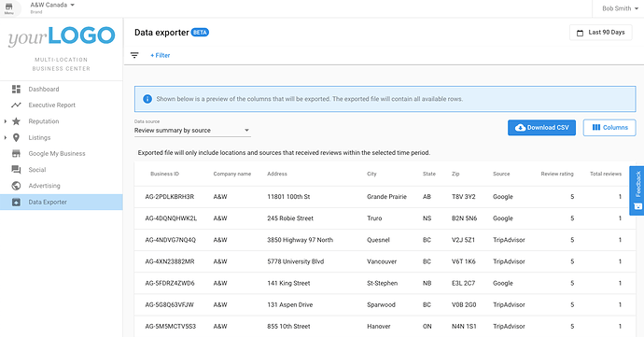Viewport: 644px width, 337px height.
Task: Open the A&W Canada brand dropdown
Action: (52, 6)
